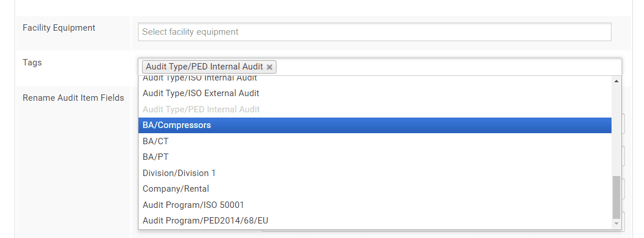Click the selected PED Internal Audit tag chip
Viewport: 644px width, 238px height.
coord(204,67)
